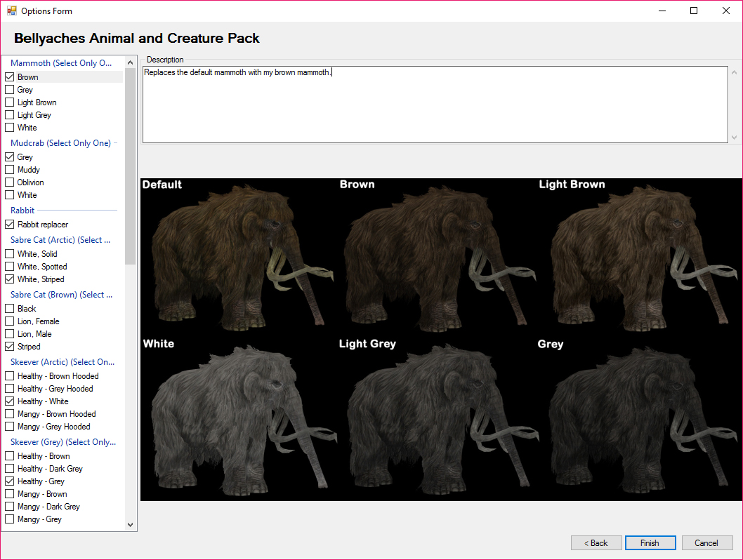Check Mangy - Grey Hooded skeever

point(9,427)
